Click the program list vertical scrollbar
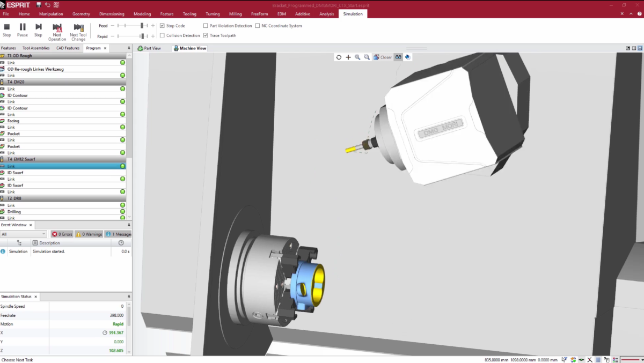 pyautogui.click(x=129, y=136)
